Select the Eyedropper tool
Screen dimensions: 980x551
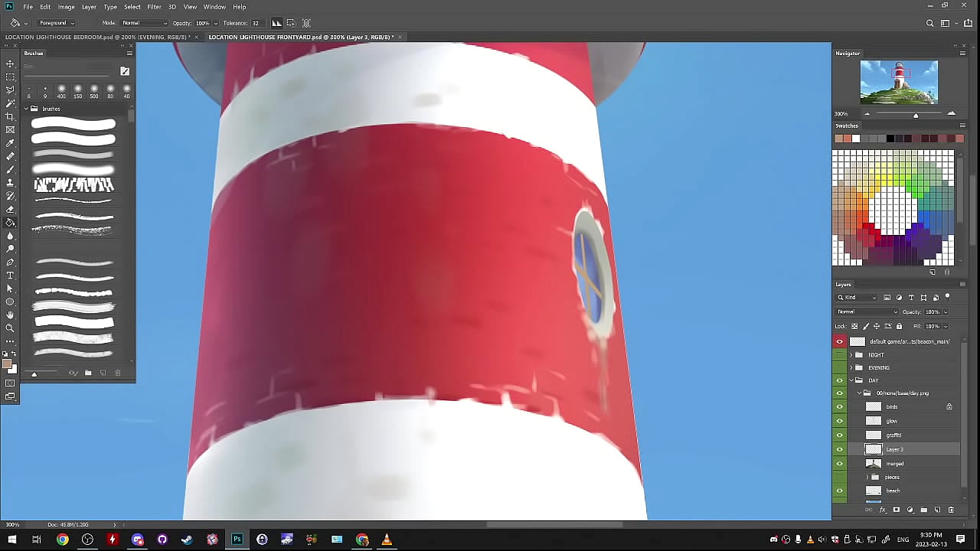coord(10,143)
